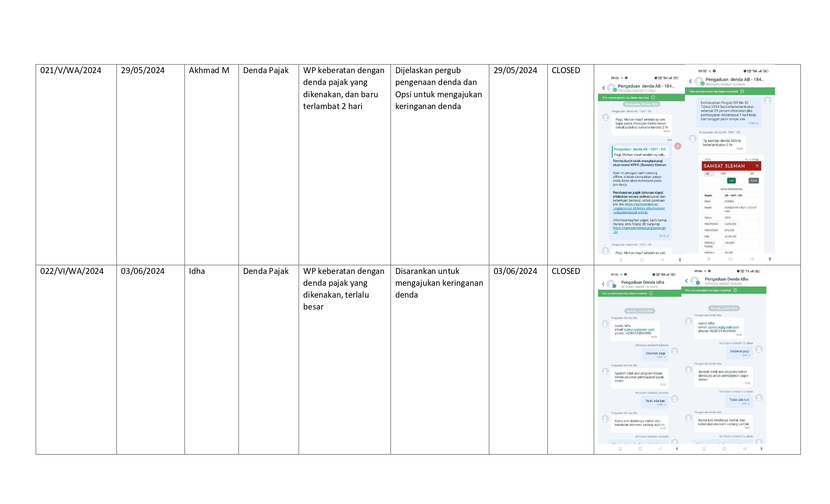Click first date '03/06/2024' in Idha row
The width and height of the screenshot is (830, 504).
[143, 271]
